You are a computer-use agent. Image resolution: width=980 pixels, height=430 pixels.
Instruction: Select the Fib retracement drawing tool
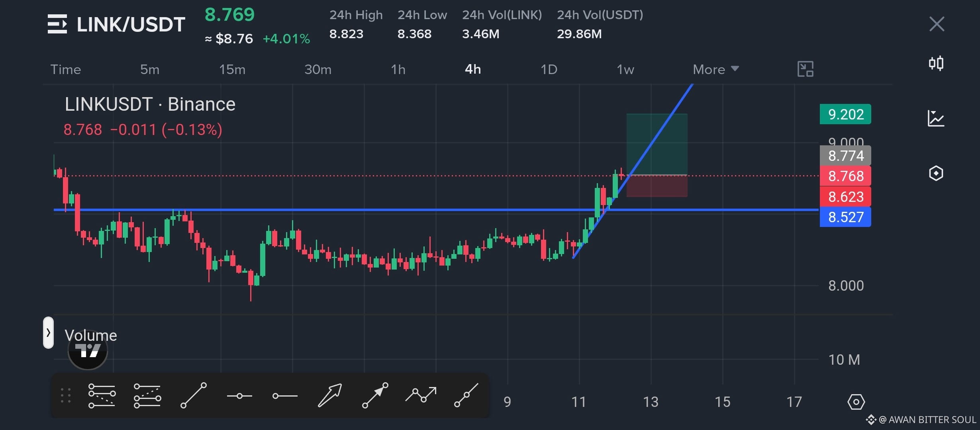[x=102, y=395]
